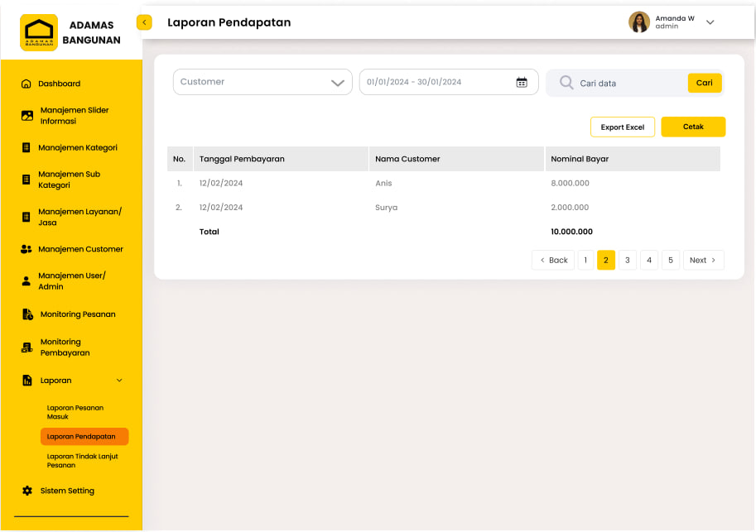Viewport: 756px width, 532px height.
Task: Click the Cari search button
Action: click(705, 83)
